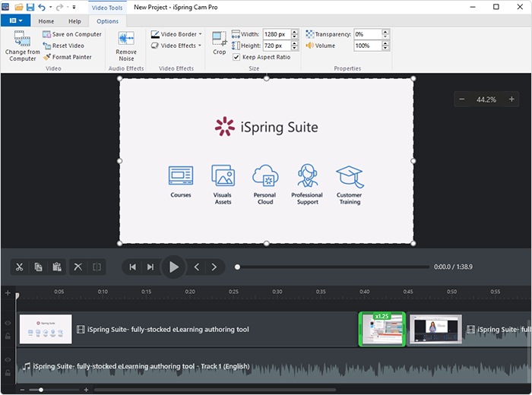Click Reset Video
The width and height of the screenshot is (532, 395).
63,46
